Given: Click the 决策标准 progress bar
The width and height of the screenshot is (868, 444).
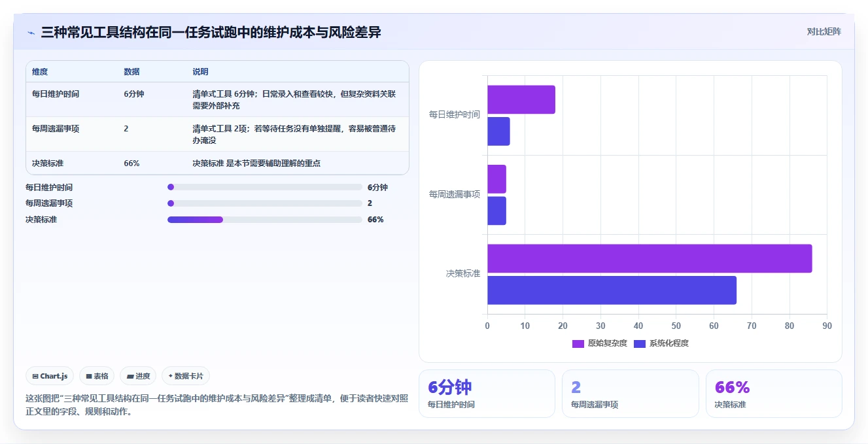Looking at the screenshot, I should tap(265, 220).
